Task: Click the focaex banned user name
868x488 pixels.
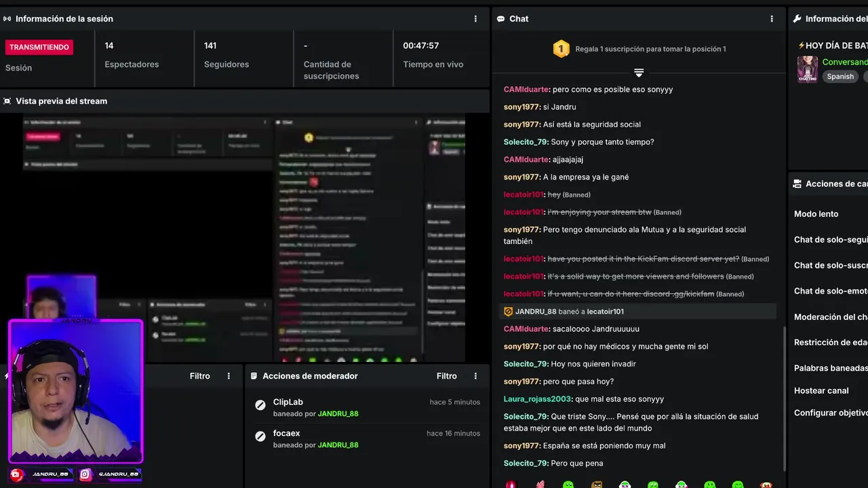Action: pyautogui.click(x=286, y=433)
